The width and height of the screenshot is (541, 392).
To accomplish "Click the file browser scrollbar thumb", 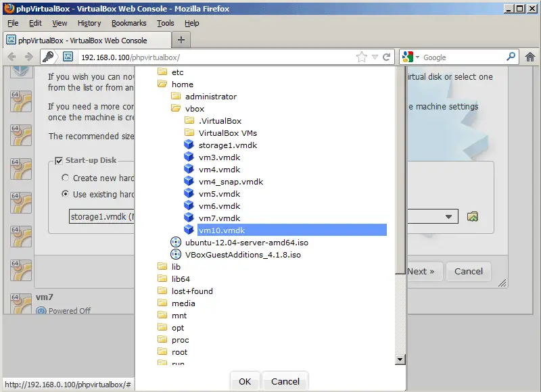I will [x=400, y=170].
